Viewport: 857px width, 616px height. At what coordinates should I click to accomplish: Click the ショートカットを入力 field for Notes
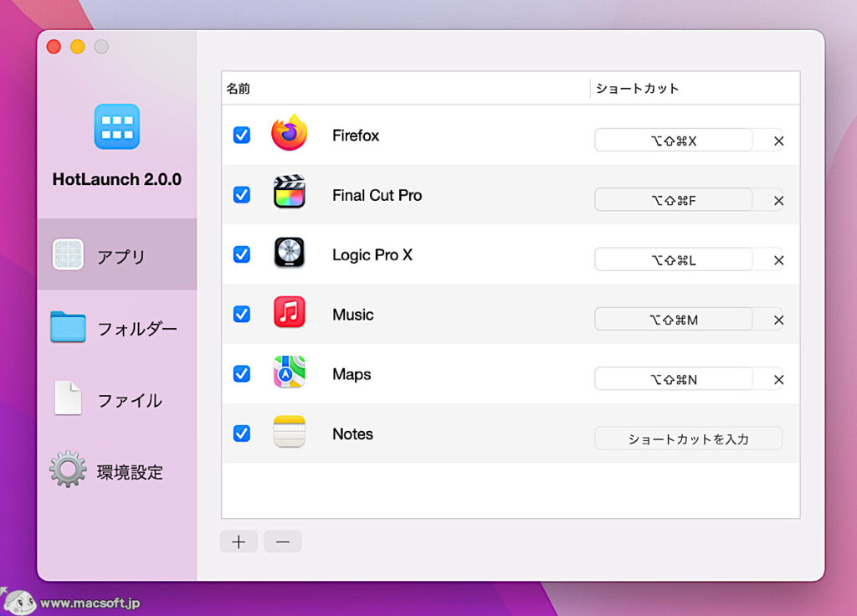(688, 439)
